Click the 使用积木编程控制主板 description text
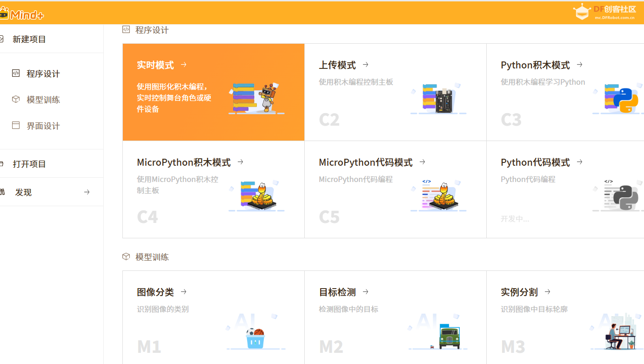Viewport: 644px width, 364px height. (x=356, y=82)
